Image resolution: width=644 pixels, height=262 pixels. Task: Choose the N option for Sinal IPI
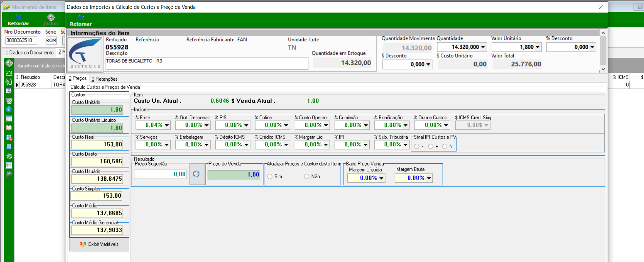coord(445,146)
